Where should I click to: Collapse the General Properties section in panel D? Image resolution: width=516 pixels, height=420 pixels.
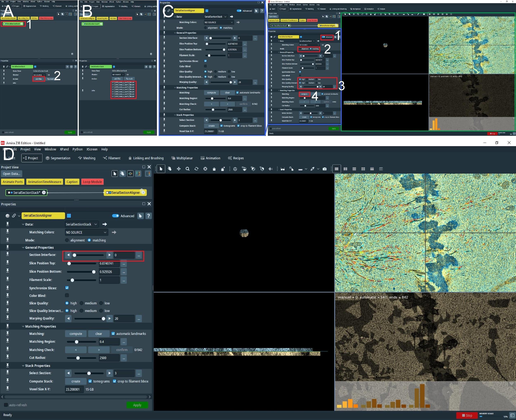[23, 247]
